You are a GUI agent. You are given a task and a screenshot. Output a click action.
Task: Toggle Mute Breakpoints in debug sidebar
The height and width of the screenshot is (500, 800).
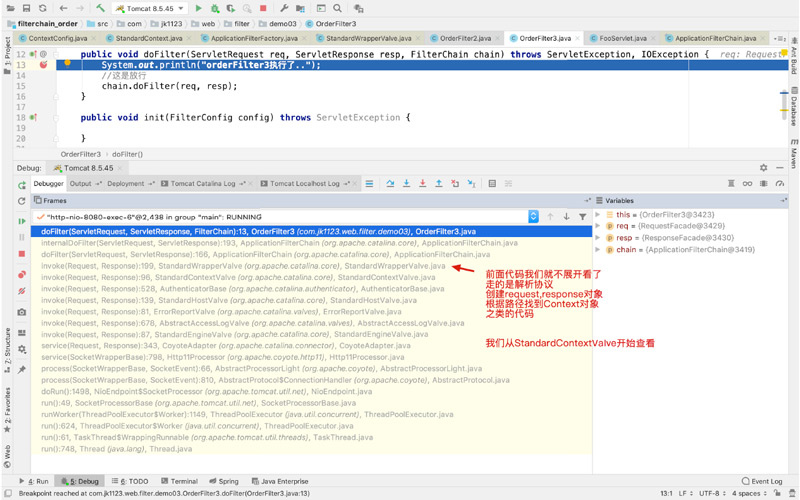click(21, 291)
